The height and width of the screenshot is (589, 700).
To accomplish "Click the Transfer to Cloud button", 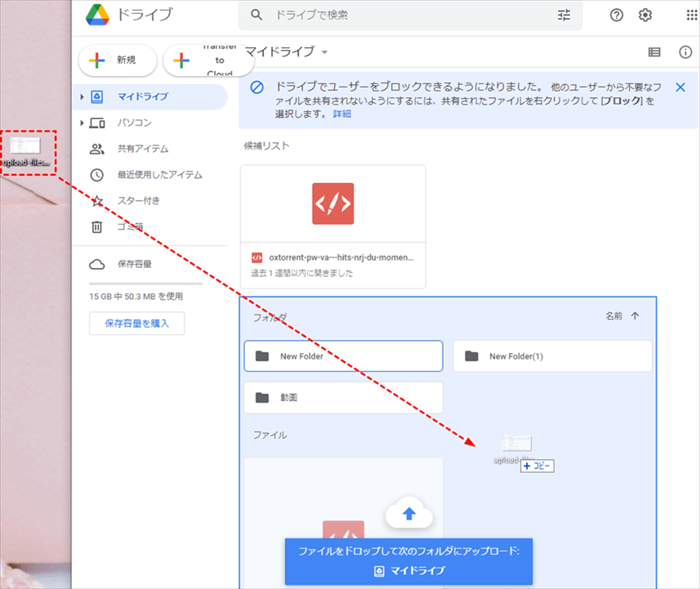I will point(208,60).
